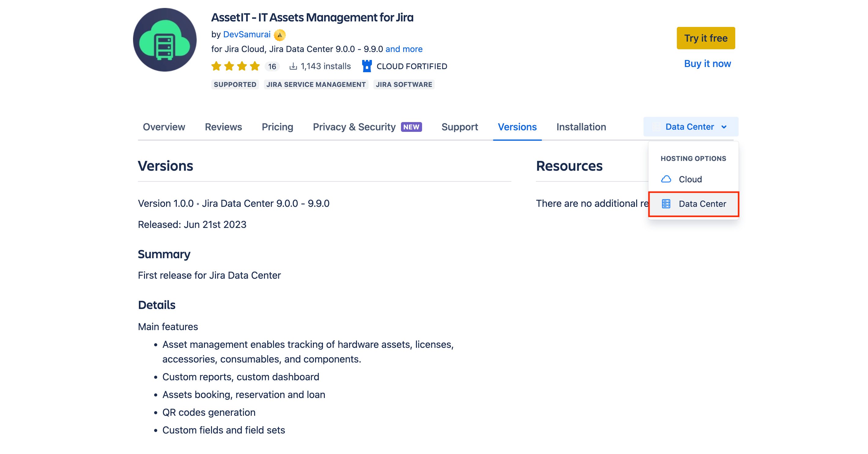The height and width of the screenshot is (454, 868).
Task: Click the JIRA SERVICE MANAGEMENT tag
Action: pyautogui.click(x=316, y=84)
